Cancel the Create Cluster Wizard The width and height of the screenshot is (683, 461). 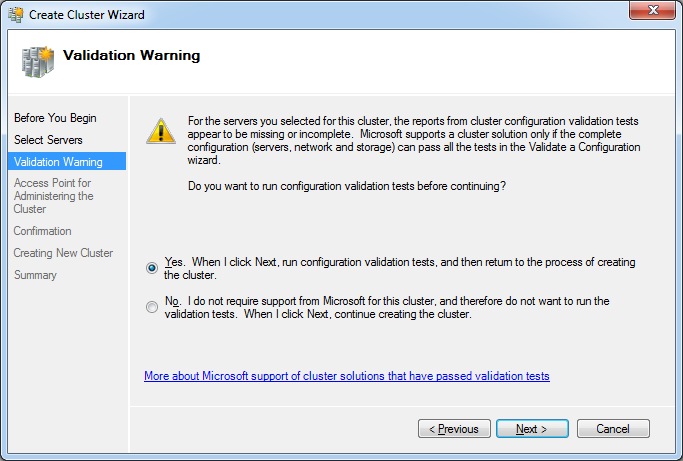point(613,429)
